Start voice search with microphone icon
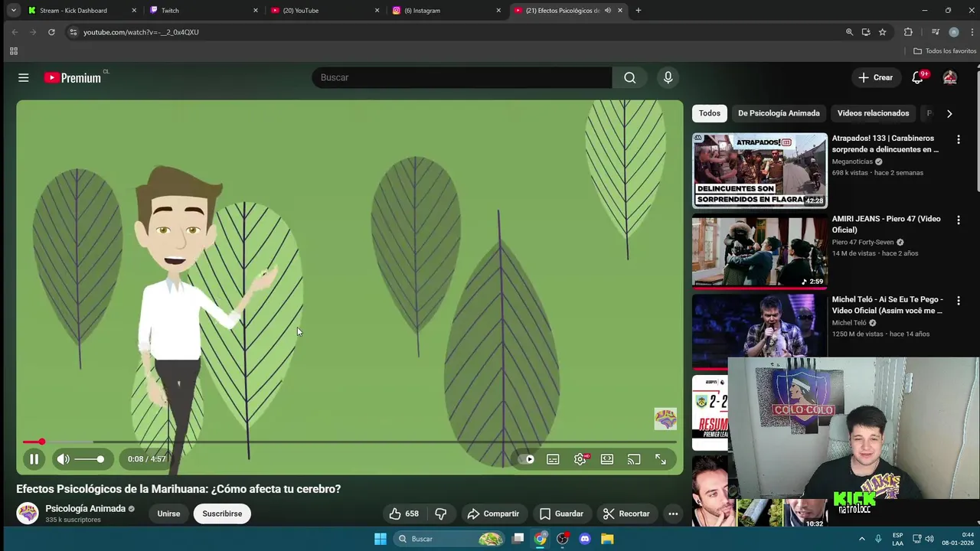 668,77
